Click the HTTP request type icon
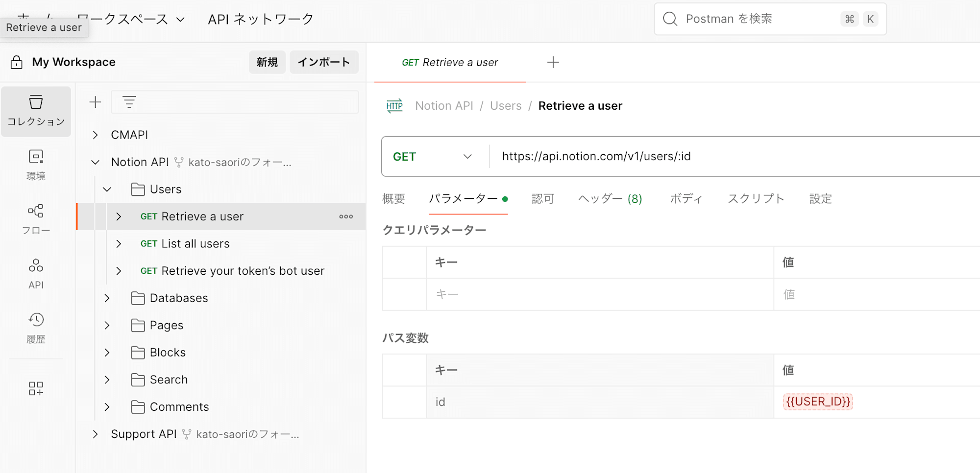Image resolution: width=980 pixels, height=473 pixels. tap(394, 106)
